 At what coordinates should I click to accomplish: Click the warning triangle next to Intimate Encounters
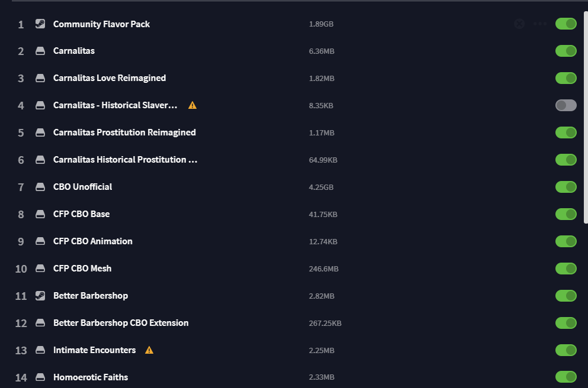(149, 350)
